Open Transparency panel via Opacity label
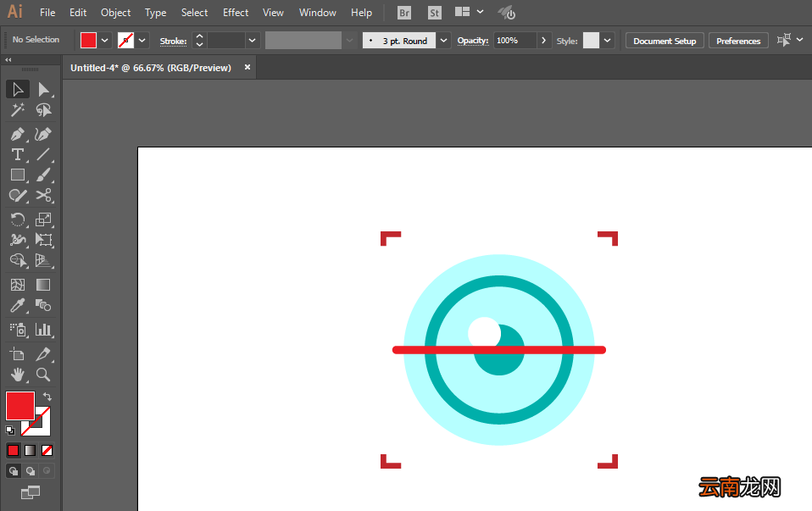 (x=473, y=41)
